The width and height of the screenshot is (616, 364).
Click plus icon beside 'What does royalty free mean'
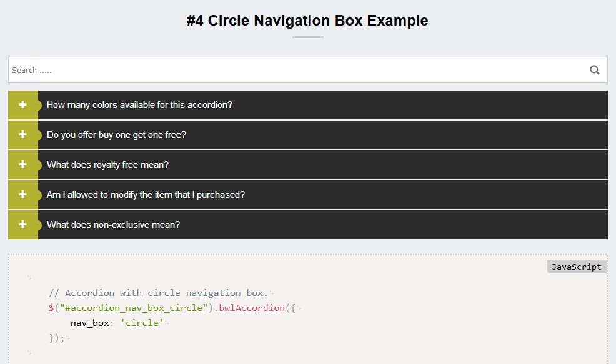23,165
